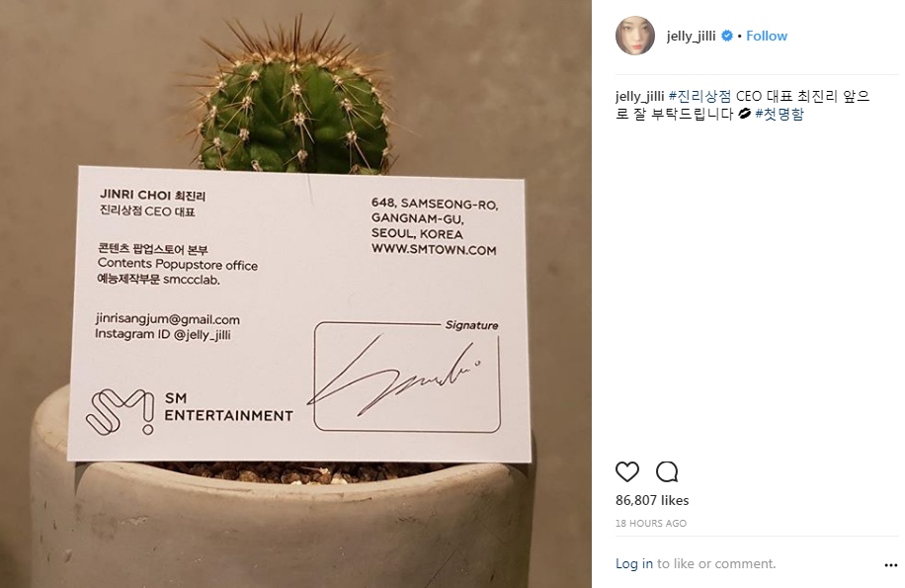Open jelly_jilli's profile picture
This screenshot has width=905, height=588.
(635, 36)
